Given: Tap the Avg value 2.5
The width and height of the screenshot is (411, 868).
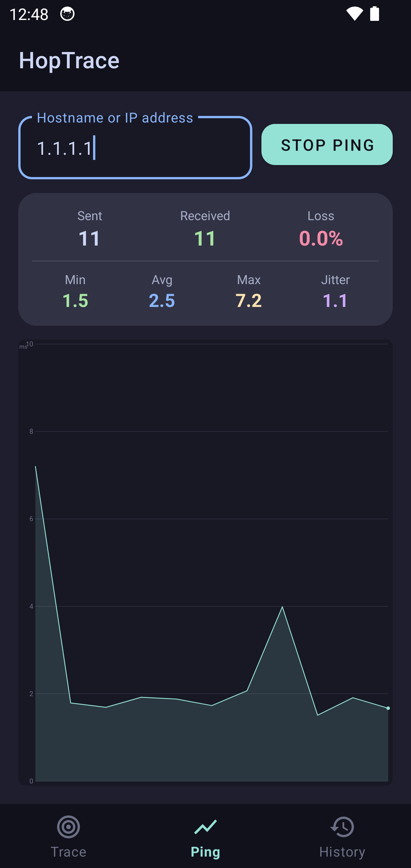Looking at the screenshot, I should [x=162, y=300].
